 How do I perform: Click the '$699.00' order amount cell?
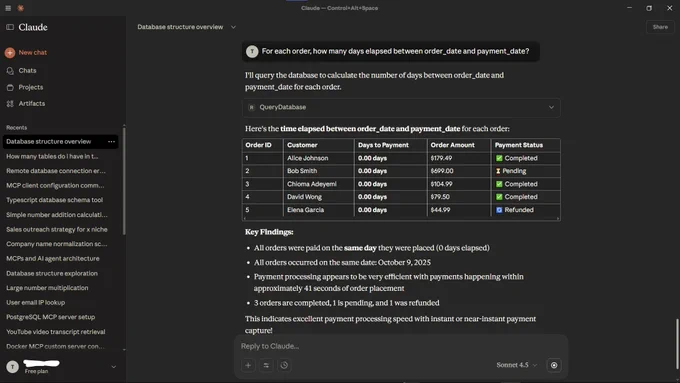[x=442, y=171]
